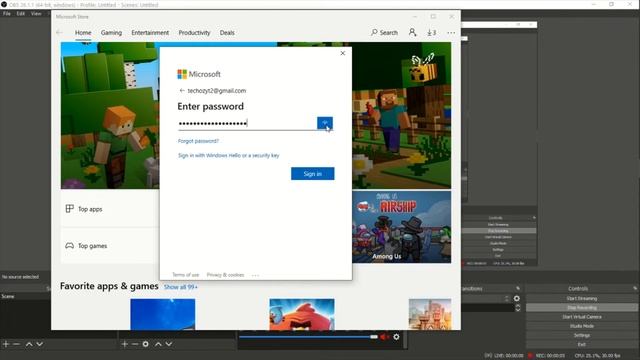Click Show all 99+ link

[181, 287]
